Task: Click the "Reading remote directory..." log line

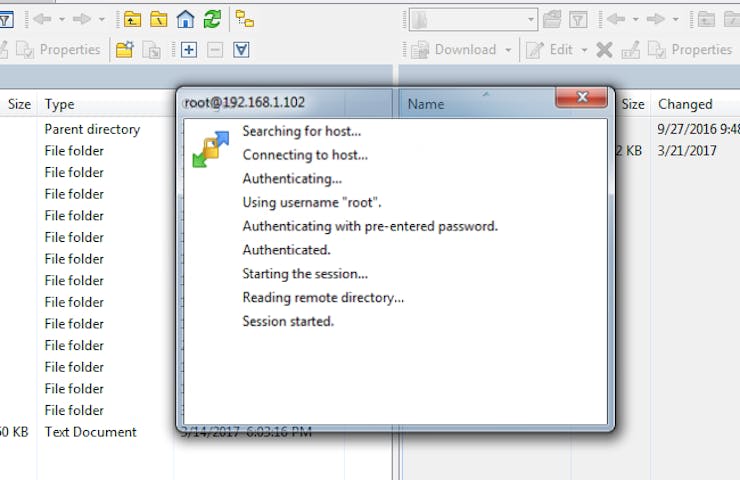Action: point(323,297)
